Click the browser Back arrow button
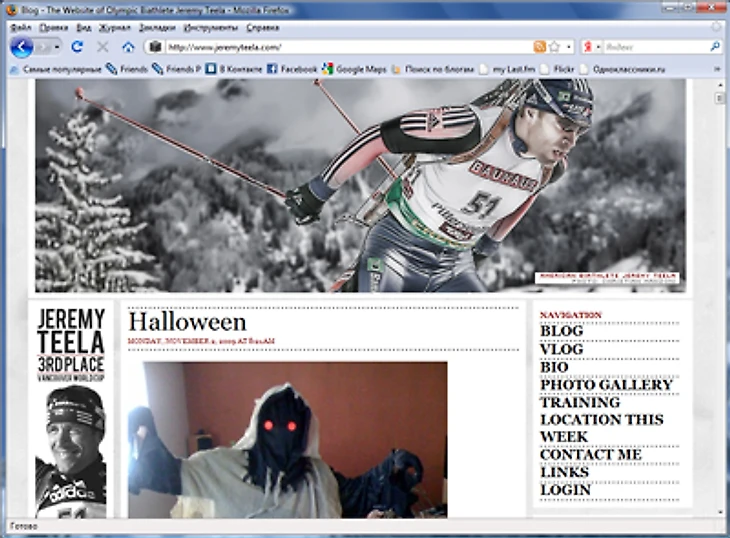This screenshot has width=730, height=538. 21,47
